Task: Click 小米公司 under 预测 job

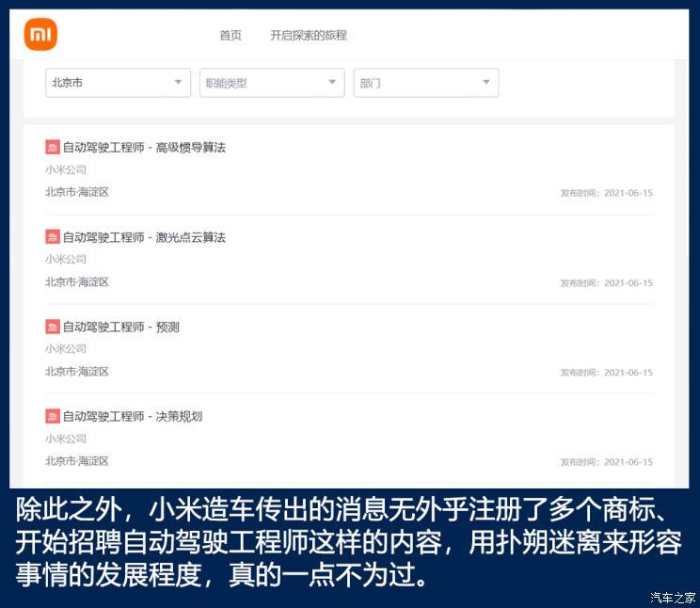Action: (x=66, y=348)
